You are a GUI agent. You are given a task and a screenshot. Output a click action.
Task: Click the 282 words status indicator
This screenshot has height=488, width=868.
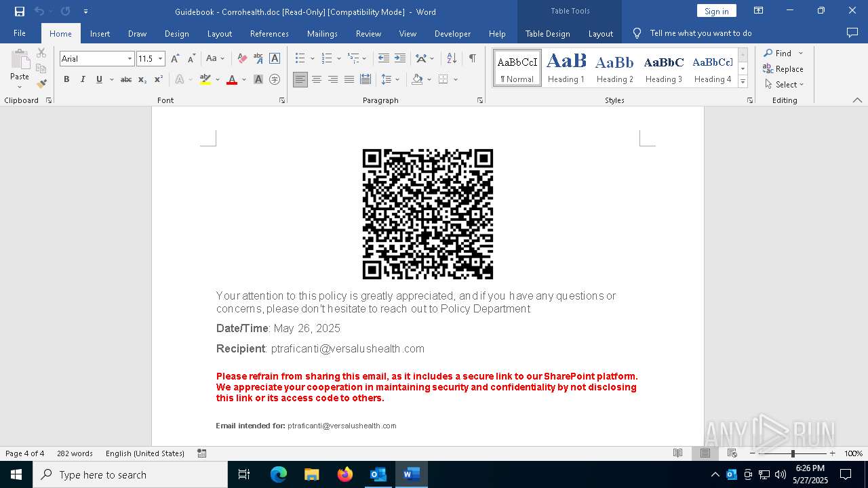coord(75,453)
